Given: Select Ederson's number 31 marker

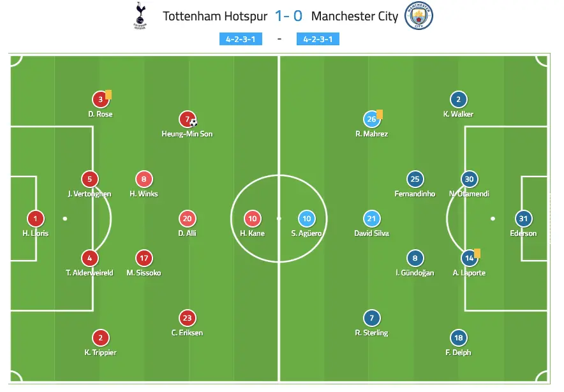Looking at the screenshot, I should pos(523,219).
